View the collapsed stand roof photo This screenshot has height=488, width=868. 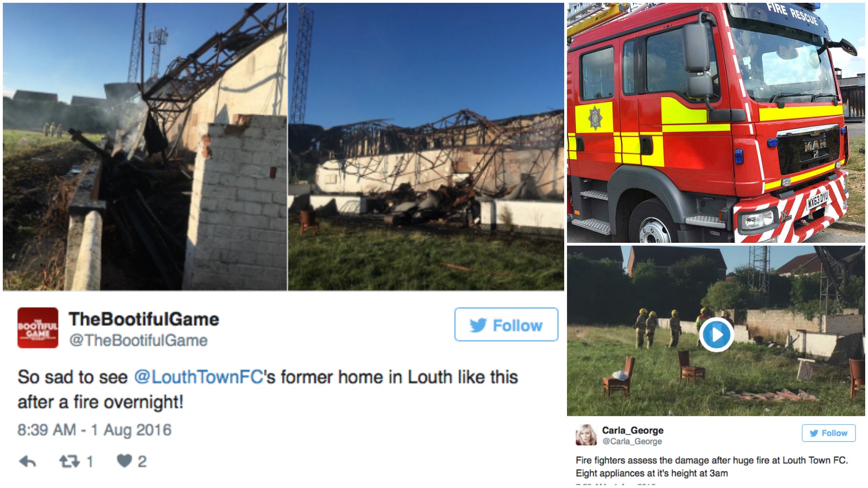pos(426,147)
